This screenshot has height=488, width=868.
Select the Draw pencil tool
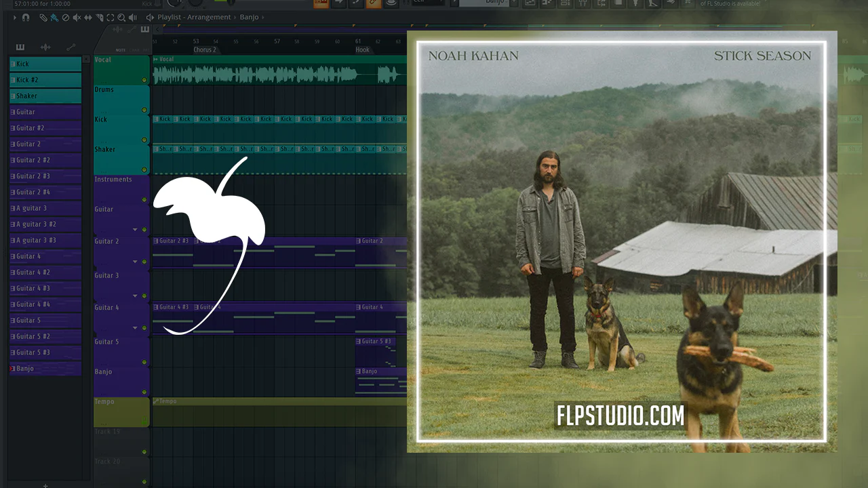[x=43, y=17]
